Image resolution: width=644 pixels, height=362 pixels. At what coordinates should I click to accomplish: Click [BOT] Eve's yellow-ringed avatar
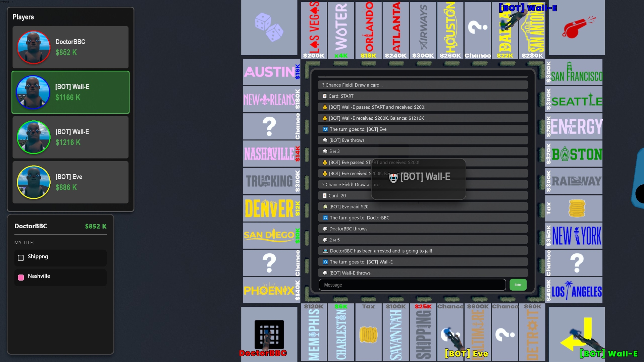click(x=34, y=182)
